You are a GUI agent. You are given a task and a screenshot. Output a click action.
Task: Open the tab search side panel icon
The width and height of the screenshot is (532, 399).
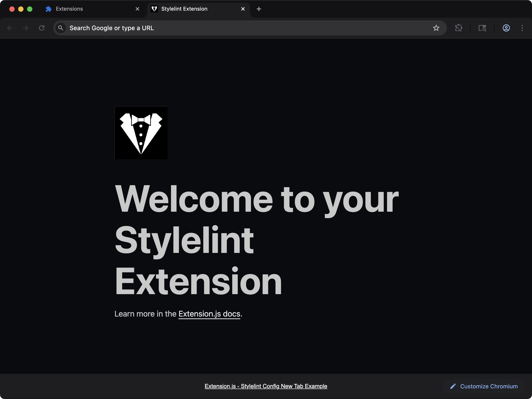point(482,28)
